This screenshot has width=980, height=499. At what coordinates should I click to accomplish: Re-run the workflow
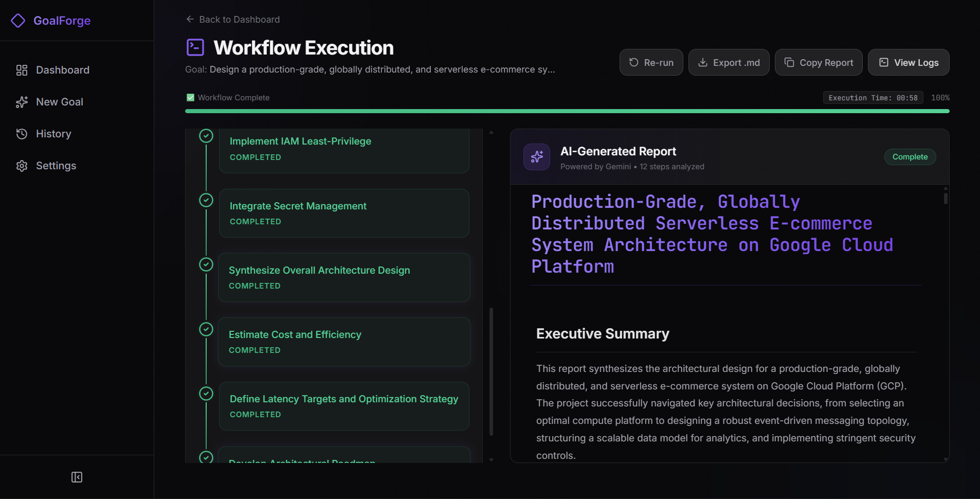651,62
